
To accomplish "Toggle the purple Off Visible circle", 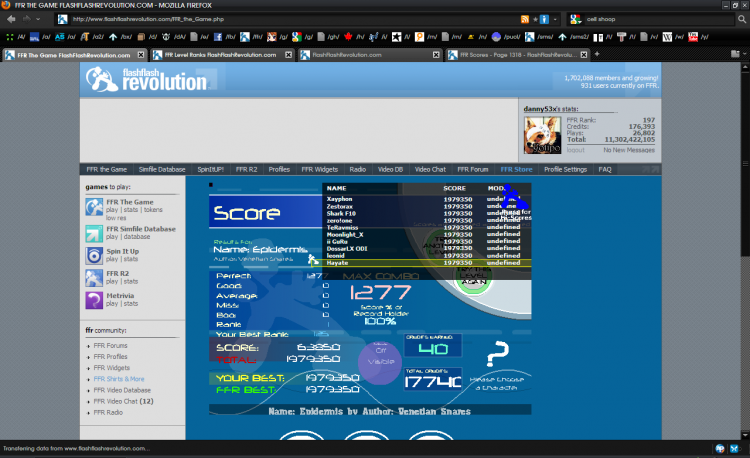I will click(380, 362).
